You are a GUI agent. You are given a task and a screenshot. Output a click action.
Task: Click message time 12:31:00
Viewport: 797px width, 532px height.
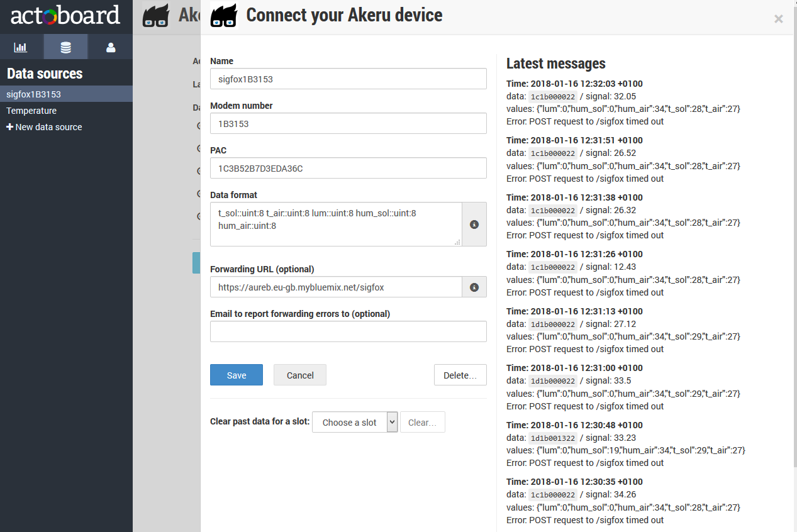point(574,368)
